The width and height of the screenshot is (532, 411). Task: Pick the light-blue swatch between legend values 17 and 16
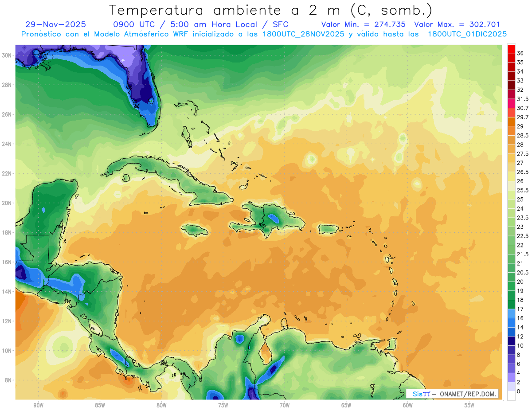coord(511,313)
